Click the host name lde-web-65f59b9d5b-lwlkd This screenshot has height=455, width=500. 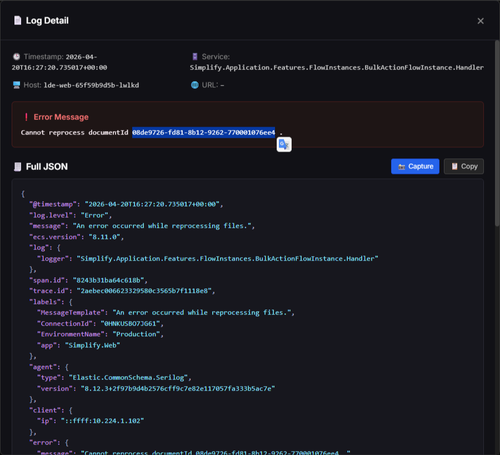coord(91,85)
